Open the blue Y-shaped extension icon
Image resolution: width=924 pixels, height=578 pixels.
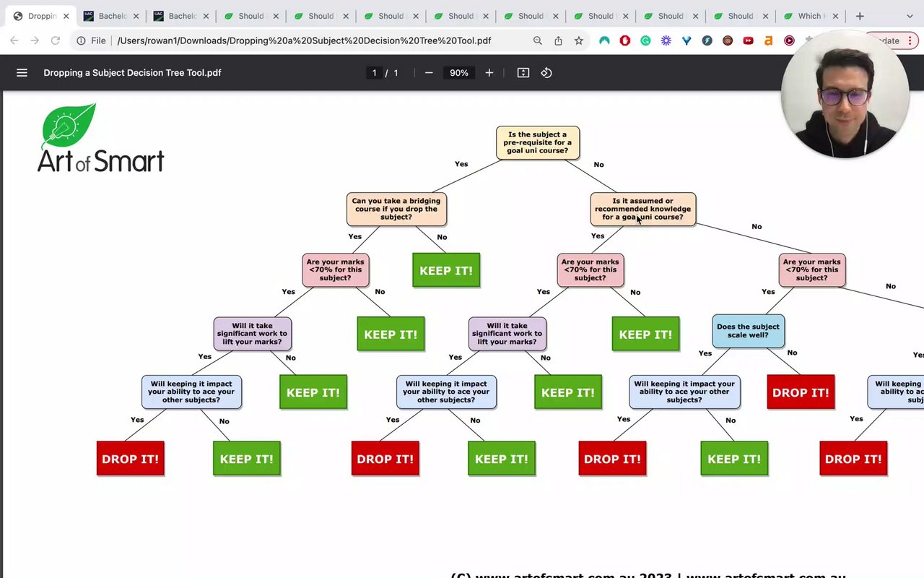[687, 40]
